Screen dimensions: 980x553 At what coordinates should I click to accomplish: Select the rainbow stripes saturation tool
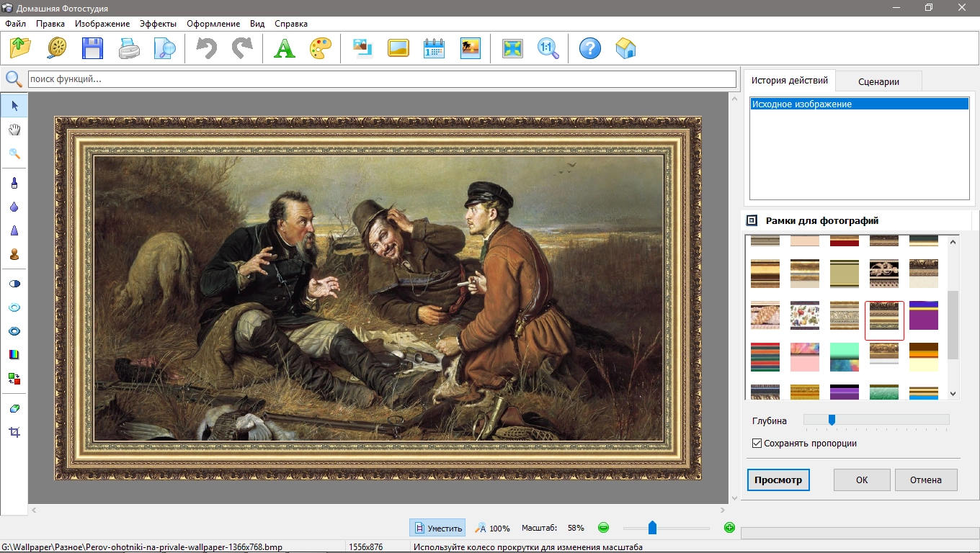(x=14, y=354)
